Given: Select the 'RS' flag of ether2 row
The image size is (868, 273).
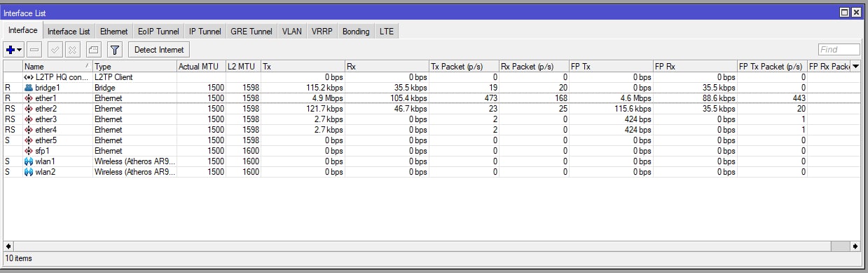Looking at the screenshot, I should tap(10, 109).
